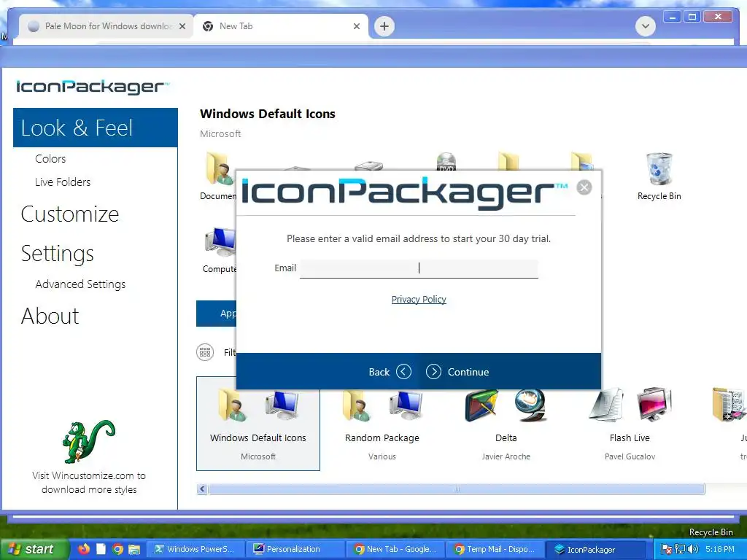Click the IconPackager logo in sidebar
747x560 pixels.
[x=92, y=87]
